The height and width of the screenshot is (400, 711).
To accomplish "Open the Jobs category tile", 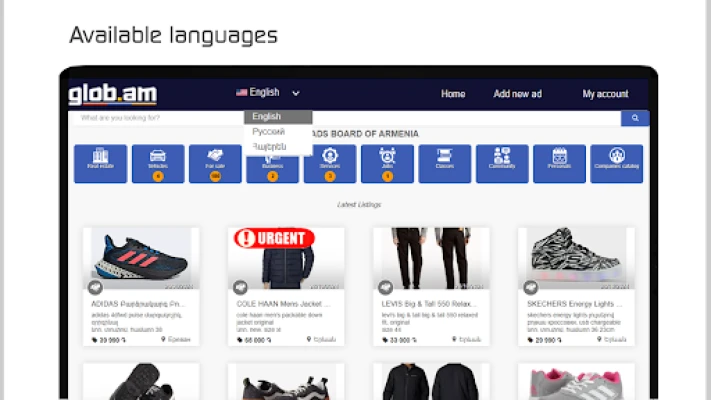I will pyautogui.click(x=387, y=164).
